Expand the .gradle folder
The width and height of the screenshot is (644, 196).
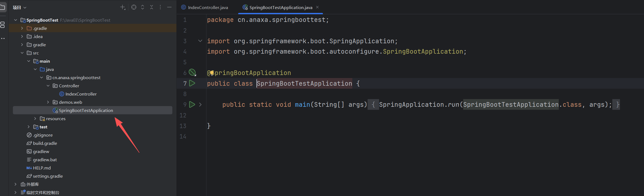pyautogui.click(x=22, y=28)
